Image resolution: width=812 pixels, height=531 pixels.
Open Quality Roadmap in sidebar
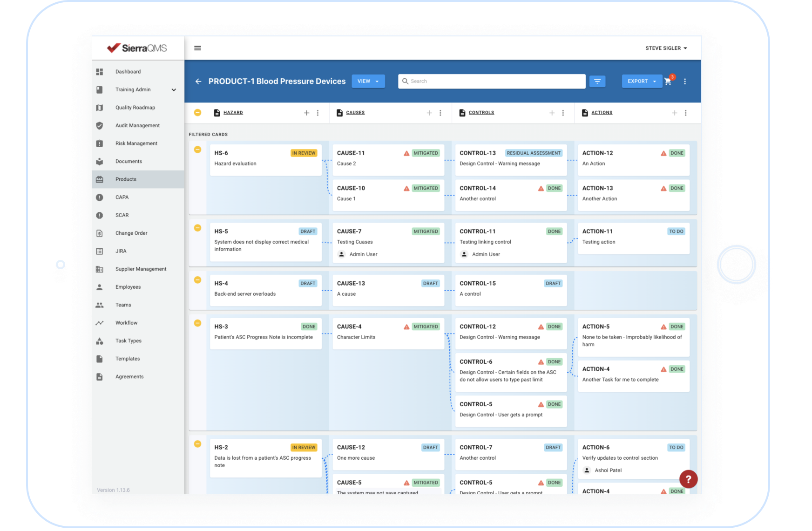coord(138,108)
